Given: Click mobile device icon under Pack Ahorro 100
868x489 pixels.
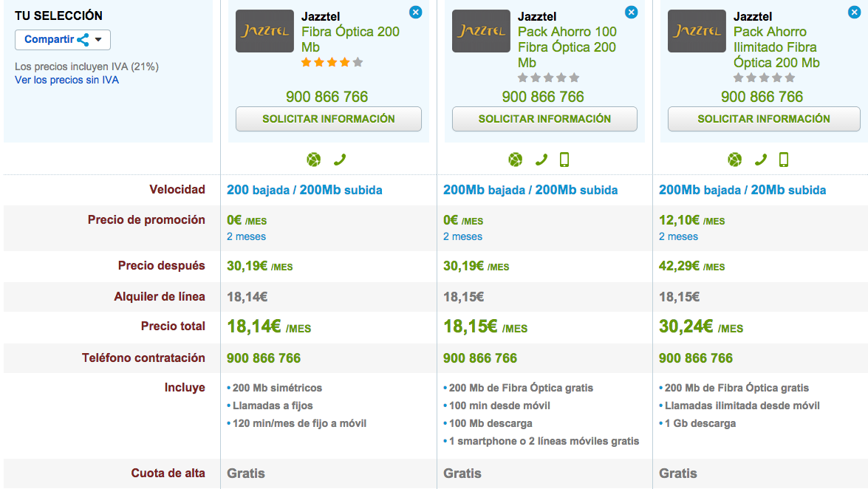Looking at the screenshot, I should (x=564, y=160).
